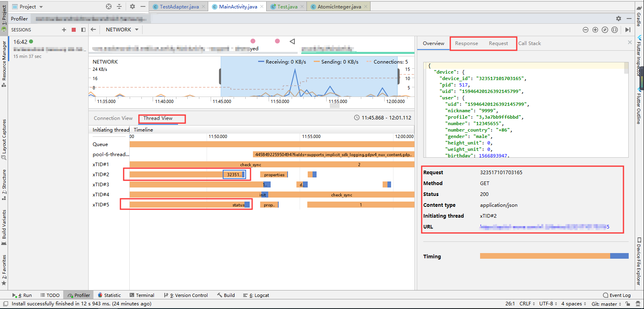Click the left handle of timeline selection
Viewport: 644px width, 309px height.
pos(220,76)
